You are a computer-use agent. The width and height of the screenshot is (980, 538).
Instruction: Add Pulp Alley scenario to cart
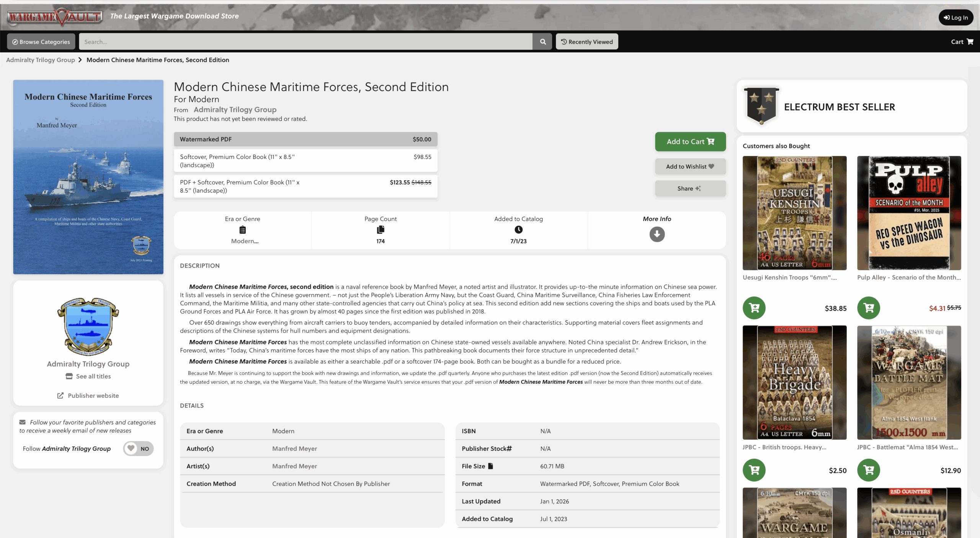click(x=868, y=308)
